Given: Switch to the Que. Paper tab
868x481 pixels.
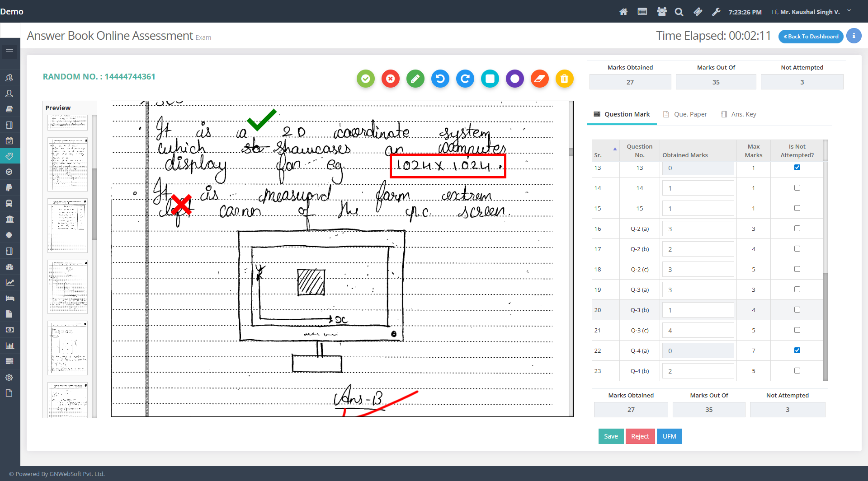Looking at the screenshot, I should click(685, 114).
